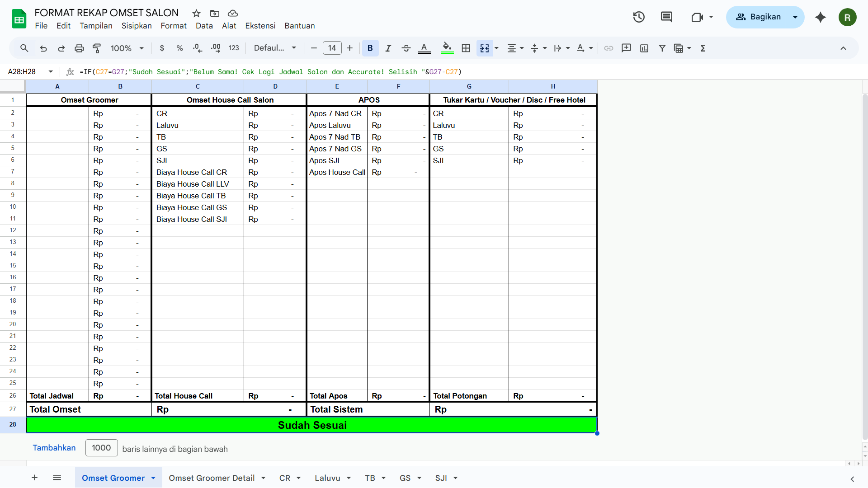Click the create filter icon
Screen dimensions: 868x488
pos(662,48)
